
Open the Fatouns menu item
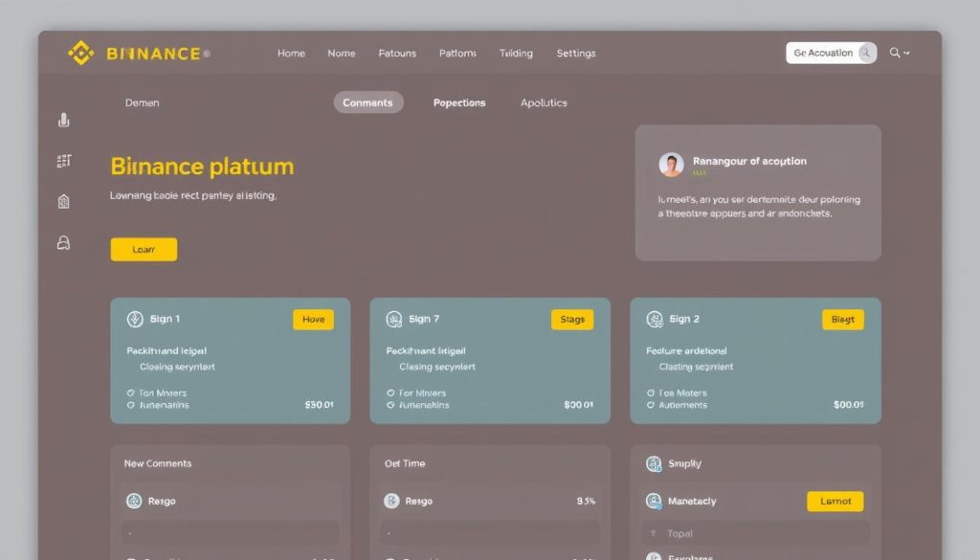coord(397,53)
